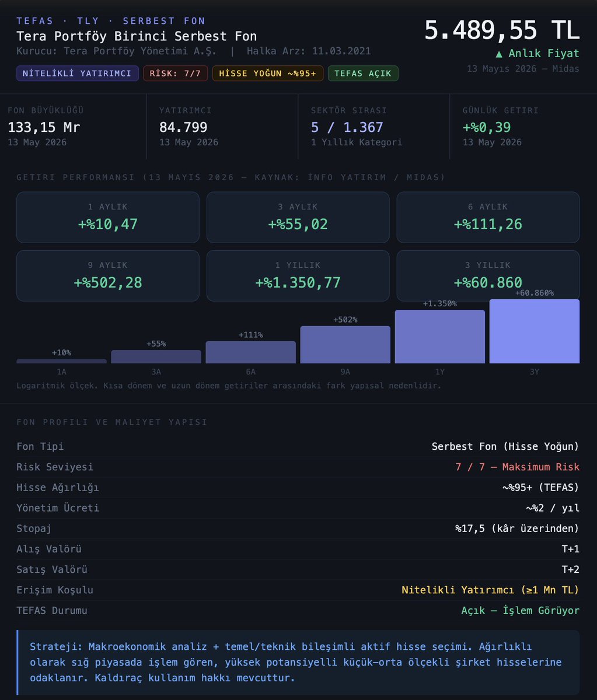The image size is (597, 700).
Task: Click the RİSK: 7/7 badge
Action: click(x=175, y=73)
